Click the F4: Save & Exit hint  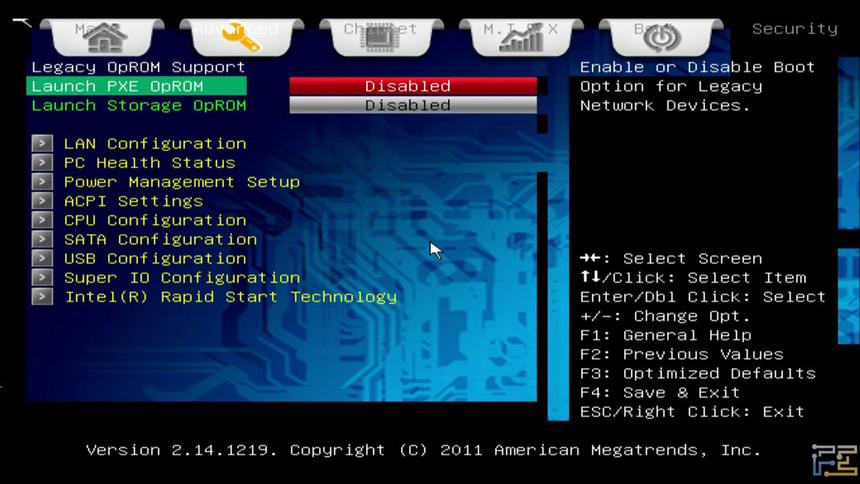(x=660, y=393)
